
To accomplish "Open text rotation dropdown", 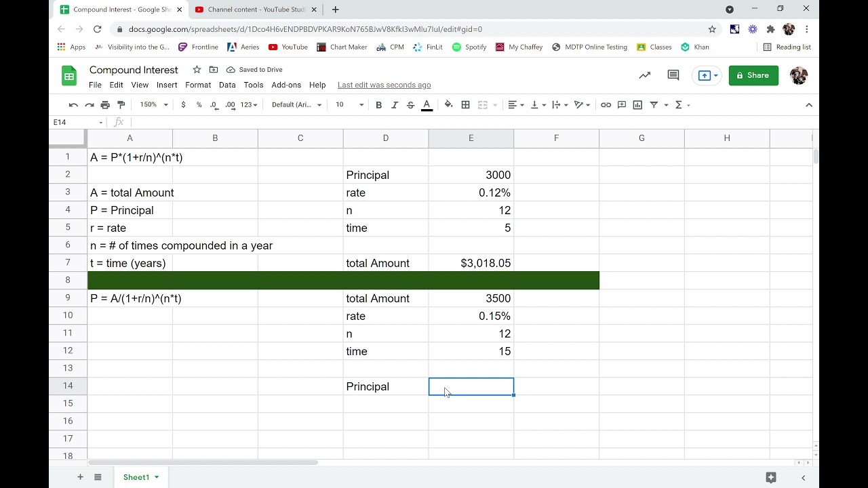I will click(583, 104).
